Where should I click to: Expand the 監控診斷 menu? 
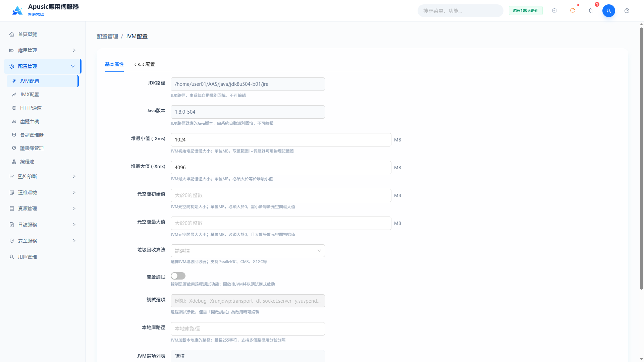pyautogui.click(x=43, y=176)
